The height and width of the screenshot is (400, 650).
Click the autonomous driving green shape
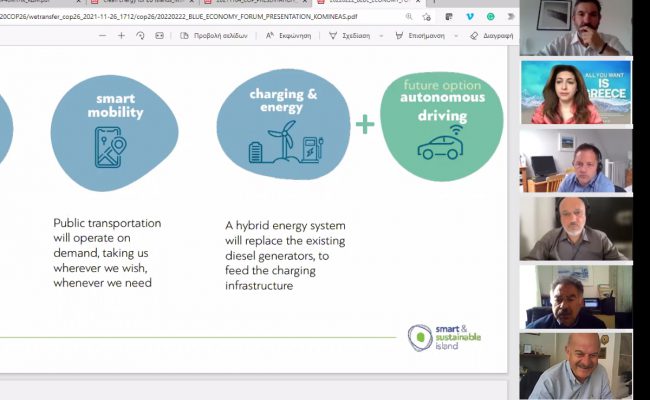point(441,126)
